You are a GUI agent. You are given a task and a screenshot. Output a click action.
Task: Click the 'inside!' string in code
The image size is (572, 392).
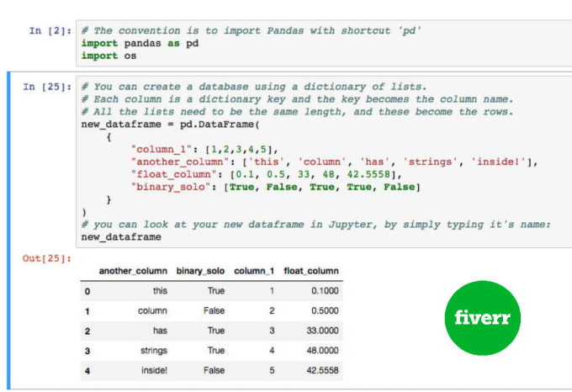(x=498, y=162)
